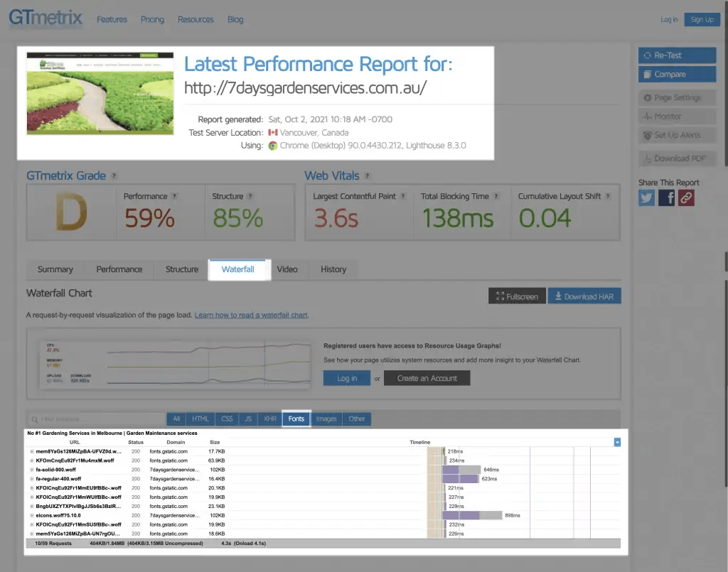Click the site screenshot thumbnail
728x572 pixels.
click(x=100, y=93)
